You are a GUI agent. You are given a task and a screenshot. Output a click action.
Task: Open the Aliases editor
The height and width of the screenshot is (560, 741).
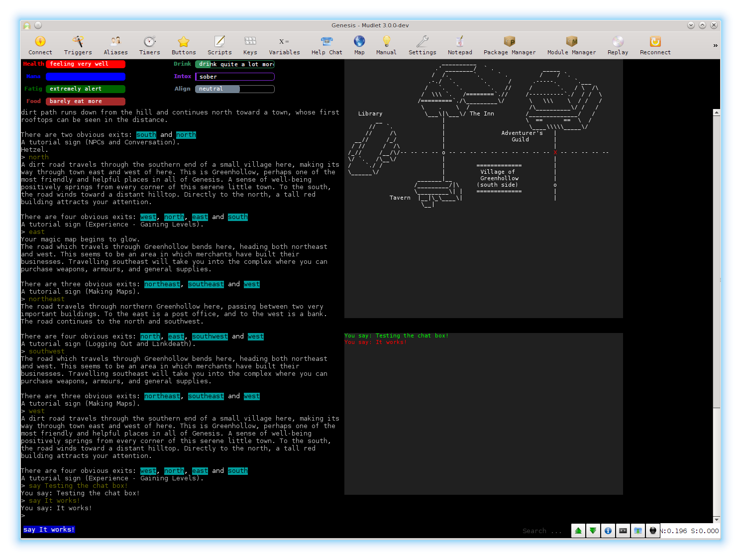tap(115, 45)
